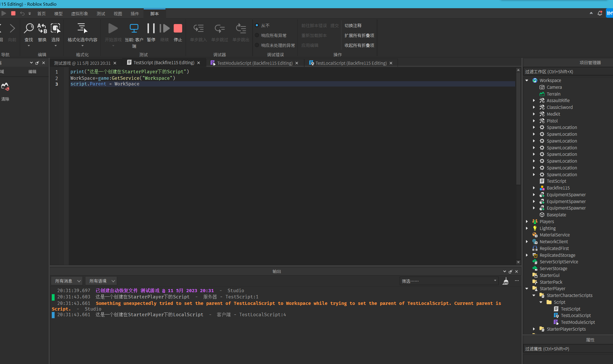Image resolution: width=613 pixels, height=364 pixels.
Task: Click Expand All Folds (扩展所有折叠项)
Action: pyautogui.click(x=359, y=35)
